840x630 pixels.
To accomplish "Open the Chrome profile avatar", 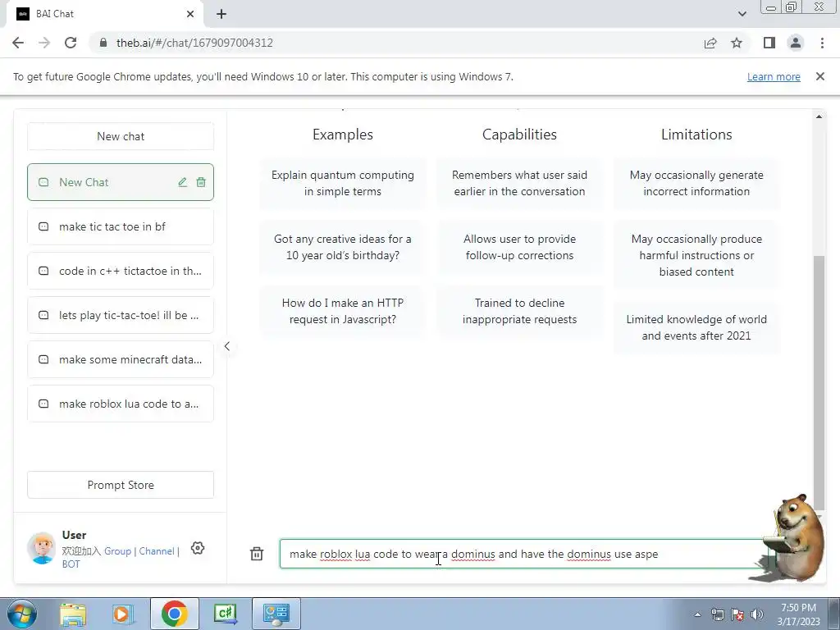I will click(x=796, y=43).
